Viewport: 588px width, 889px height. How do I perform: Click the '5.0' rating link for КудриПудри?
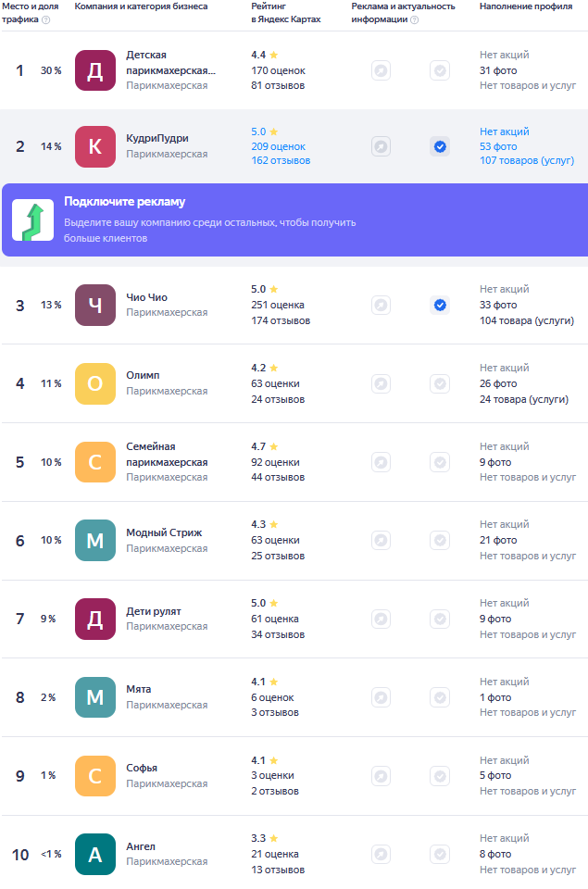258,131
